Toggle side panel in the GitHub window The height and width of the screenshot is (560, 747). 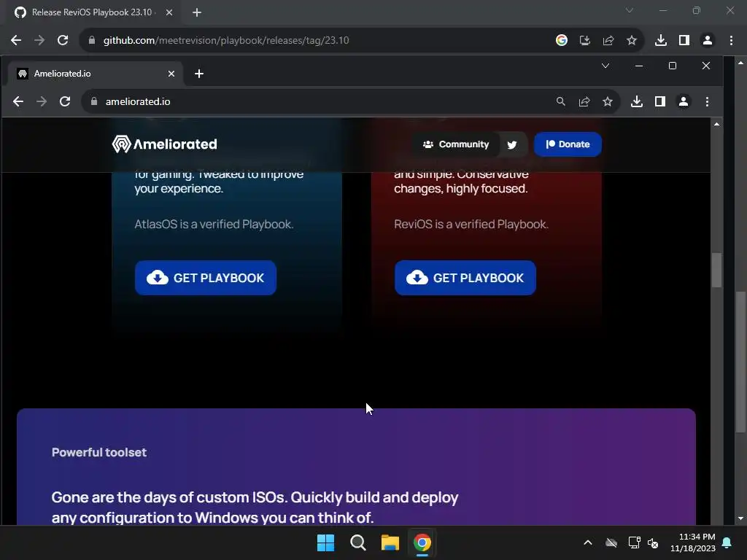[684, 40]
